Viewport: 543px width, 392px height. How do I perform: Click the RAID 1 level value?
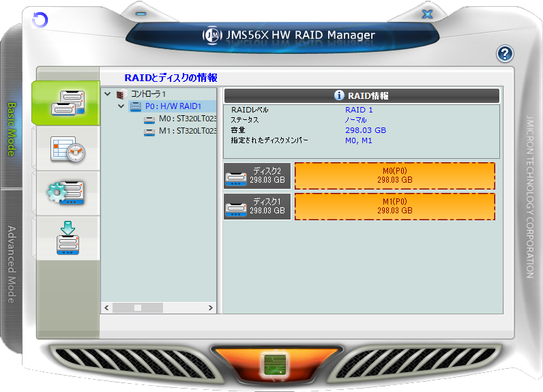click(359, 110)
